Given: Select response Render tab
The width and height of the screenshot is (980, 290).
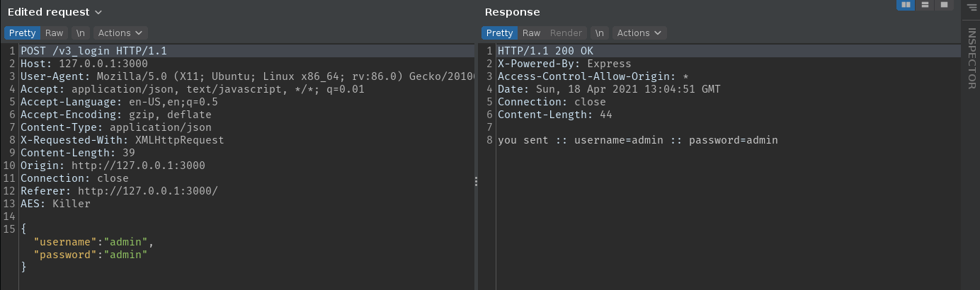Looking at the screenshot, I should click(x=566, y=33).
